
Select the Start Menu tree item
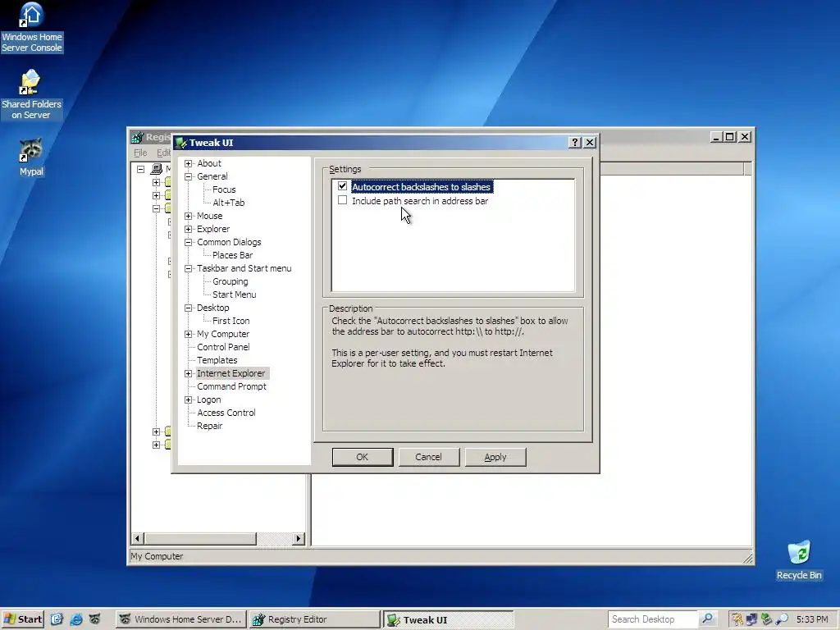(234, 294)
